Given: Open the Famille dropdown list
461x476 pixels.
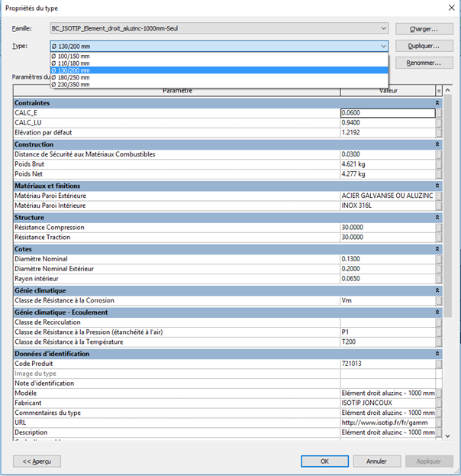Looking at the screenshot, I should coord(383,28).
